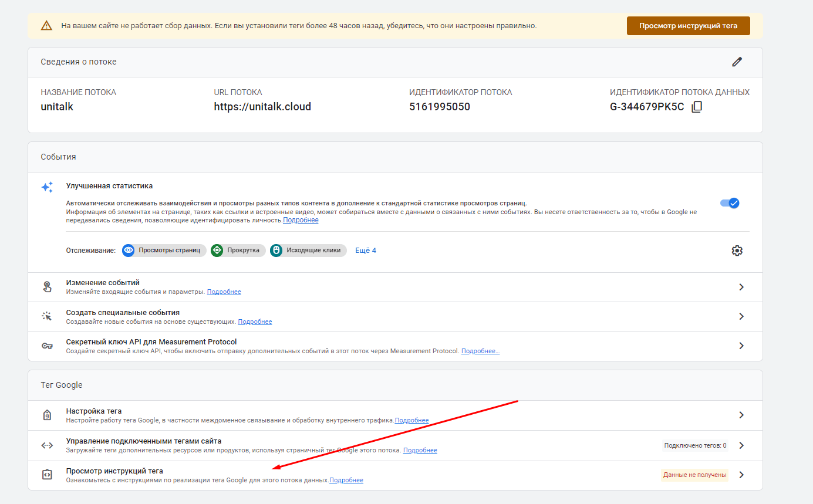Click the key icon for Measurement Protocol
The width and height of the screenshot is (813, 504).
click(x=47, y=346)
